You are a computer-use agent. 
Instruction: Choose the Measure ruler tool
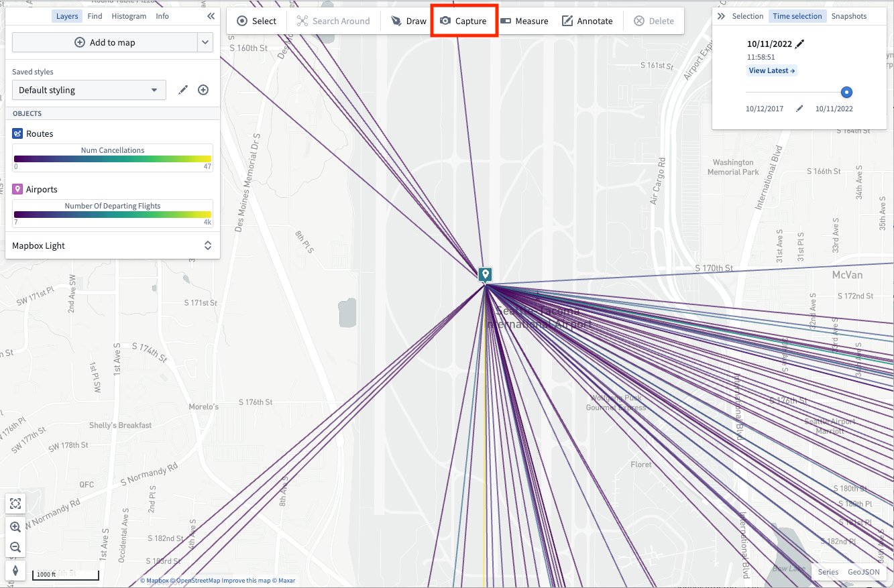pyautogui.click(x=524, y=21)
